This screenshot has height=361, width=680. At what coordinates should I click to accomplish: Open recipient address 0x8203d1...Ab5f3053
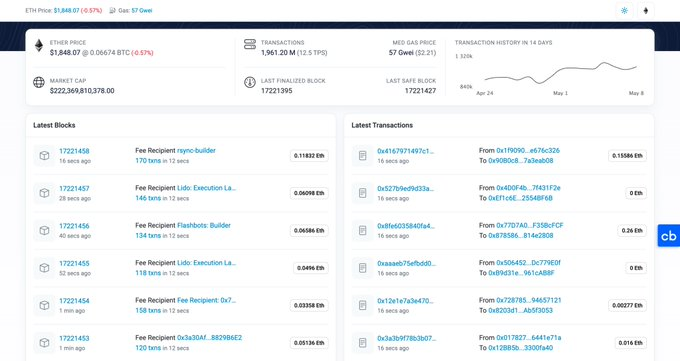(520, 310)
